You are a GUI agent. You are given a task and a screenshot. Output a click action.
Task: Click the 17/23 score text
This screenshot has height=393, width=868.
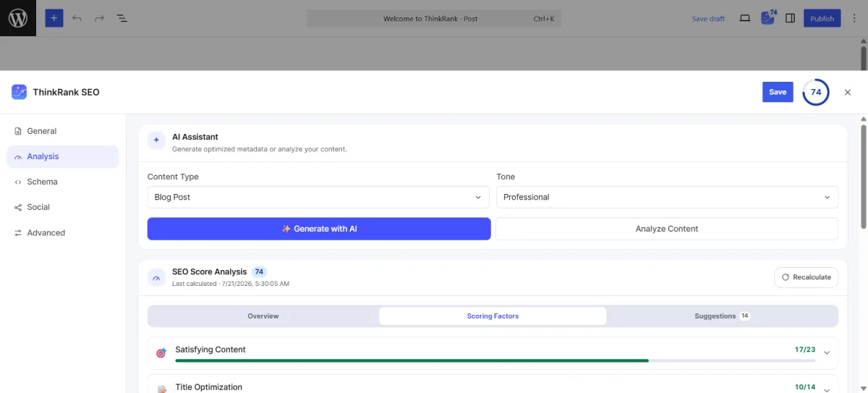click(x=805, y=350)
